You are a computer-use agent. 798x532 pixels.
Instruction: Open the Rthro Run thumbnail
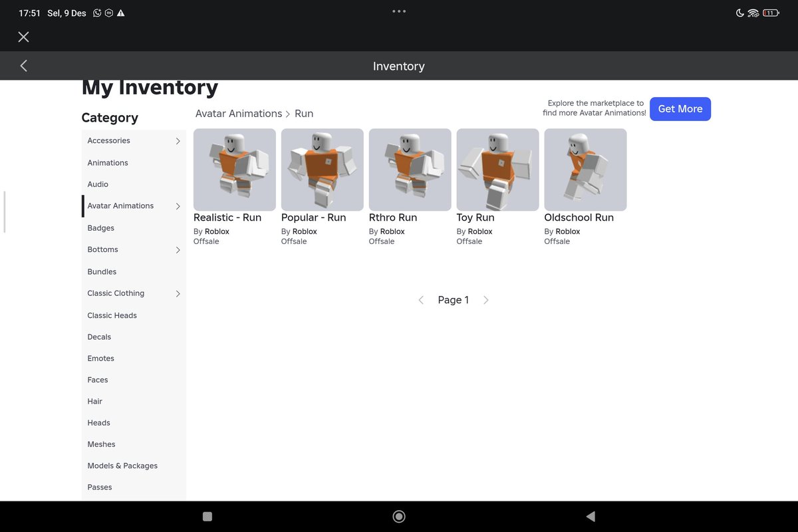click(410, 170)
